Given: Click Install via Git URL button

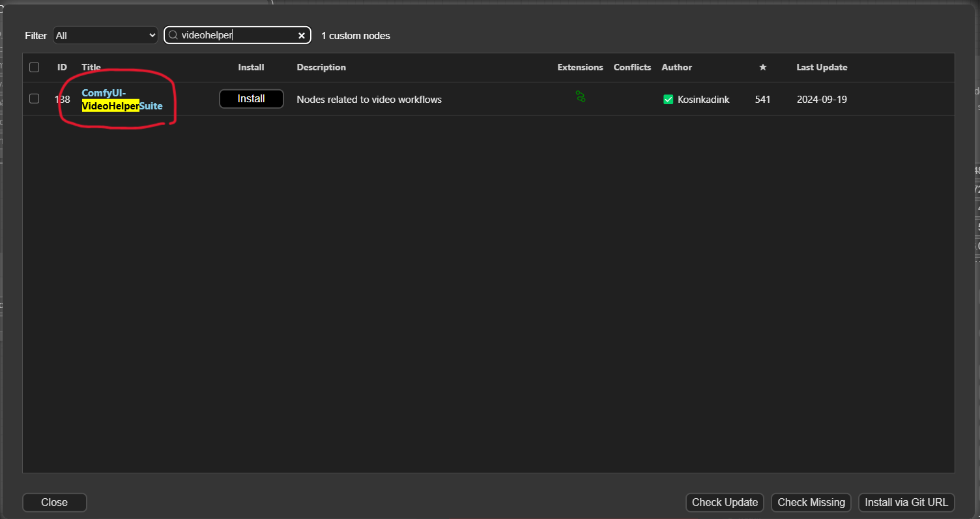Looking at the screenshot, I should coord(906,502).
